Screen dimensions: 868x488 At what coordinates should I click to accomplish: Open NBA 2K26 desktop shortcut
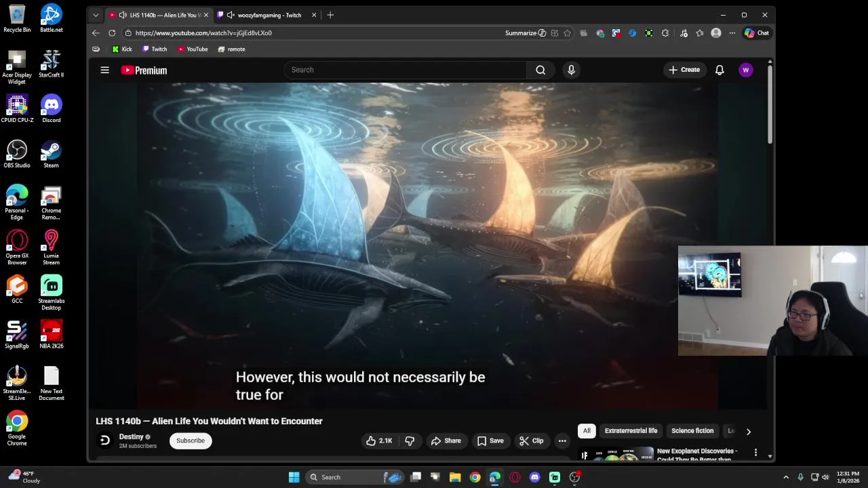[51, 334]
